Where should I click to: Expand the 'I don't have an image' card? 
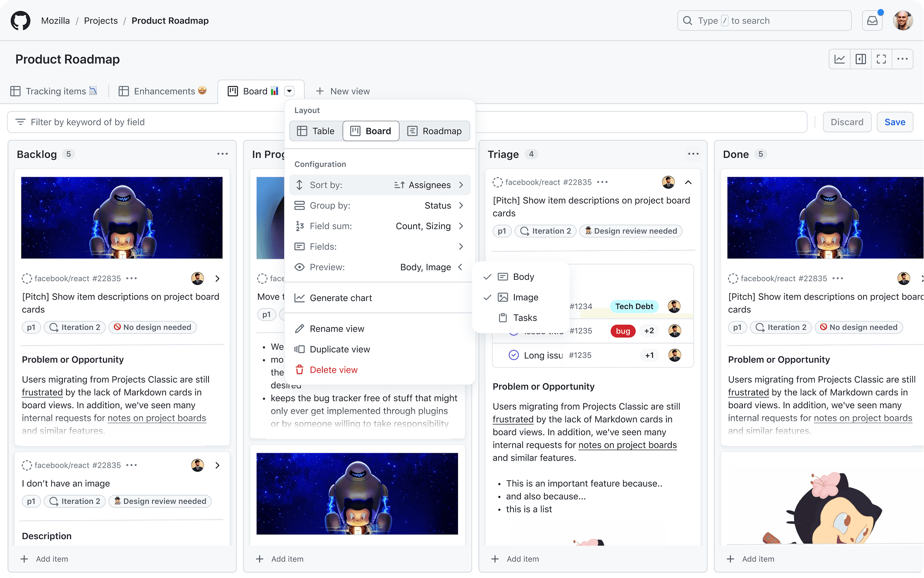pos(217,465)
